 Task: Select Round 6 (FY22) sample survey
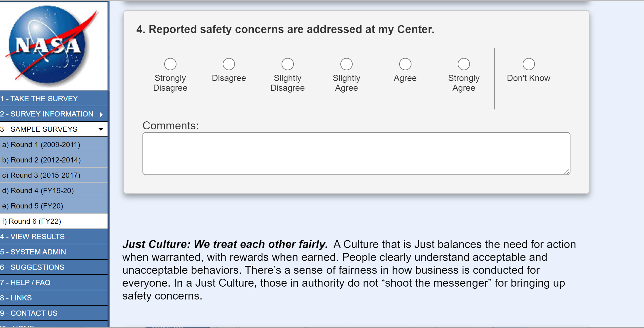click(32, 221)
